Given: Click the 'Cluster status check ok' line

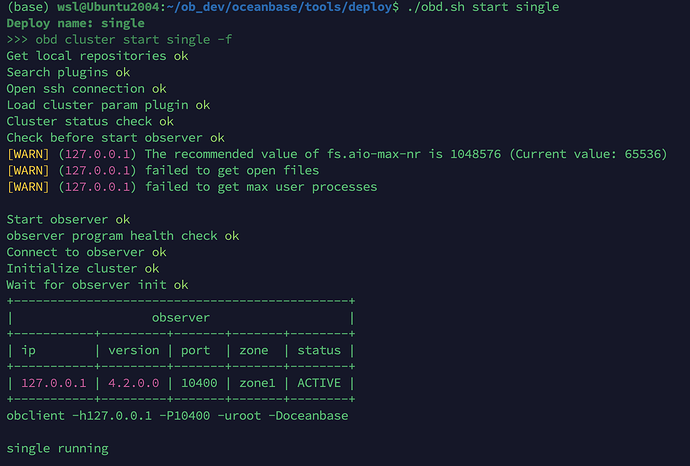Looking at the screenshot, I should 90,121.
